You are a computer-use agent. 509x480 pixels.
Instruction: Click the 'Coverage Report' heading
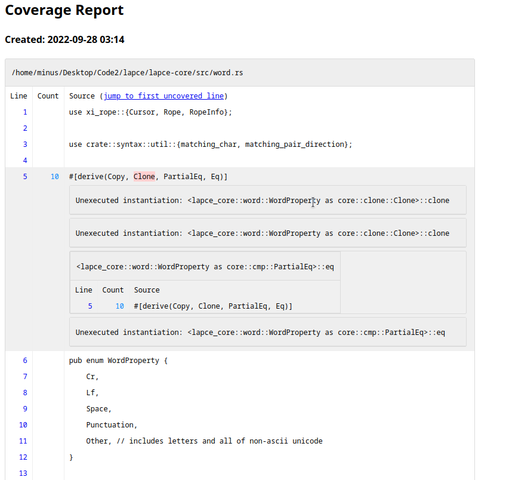pyautogui.click(x=64, y=10)
